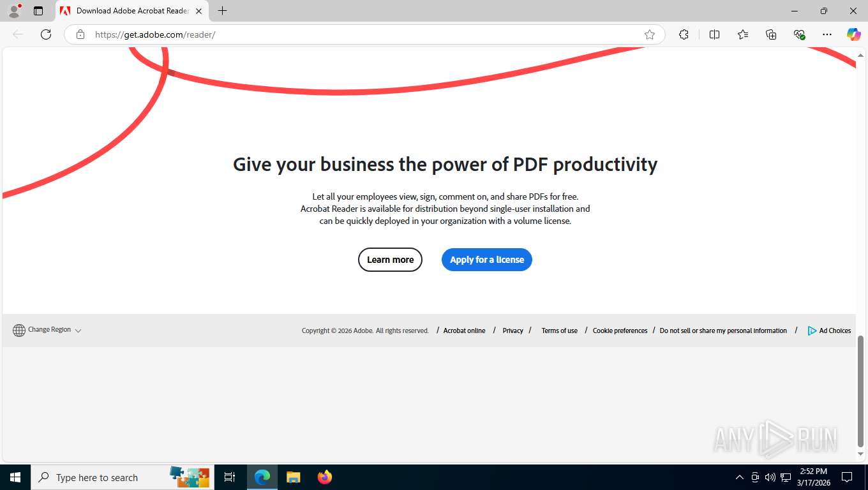
Task: Click the PDF productivity heading text
Action: pyautogui.click(x=445, y=165)
